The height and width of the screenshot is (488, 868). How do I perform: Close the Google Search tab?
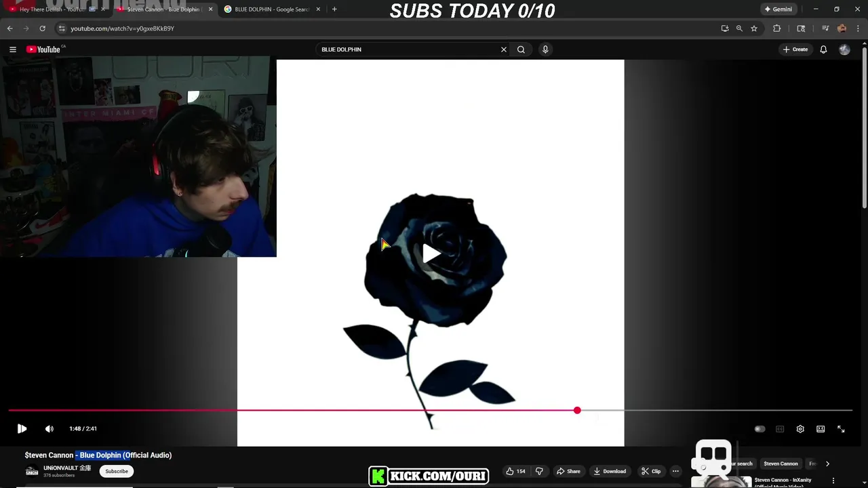point(318,9)
